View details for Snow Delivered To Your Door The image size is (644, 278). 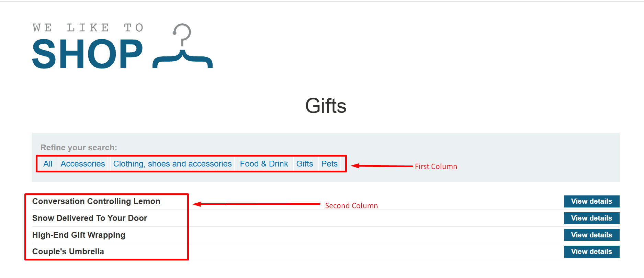tap(591, 218)
